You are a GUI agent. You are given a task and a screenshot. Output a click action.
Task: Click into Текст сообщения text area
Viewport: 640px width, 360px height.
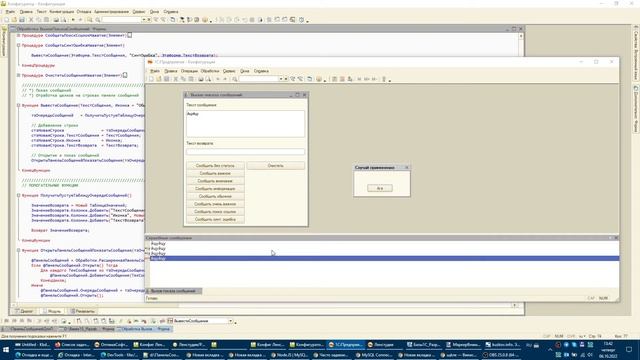(245, 124)
